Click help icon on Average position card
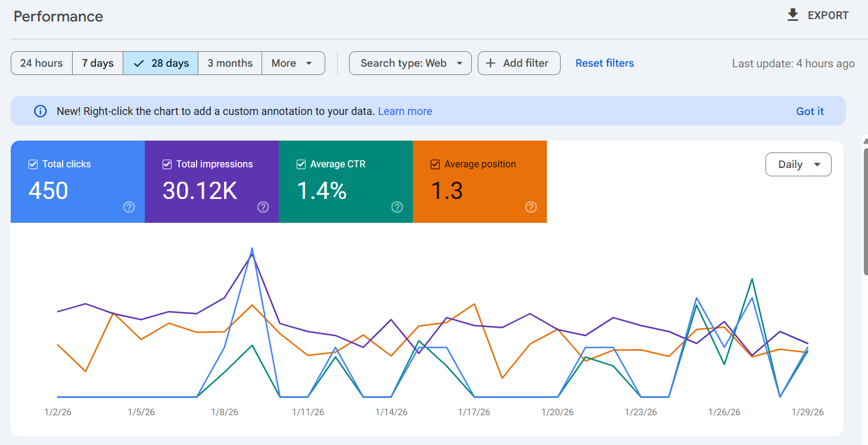868x445 pixels. pos(531,207)
